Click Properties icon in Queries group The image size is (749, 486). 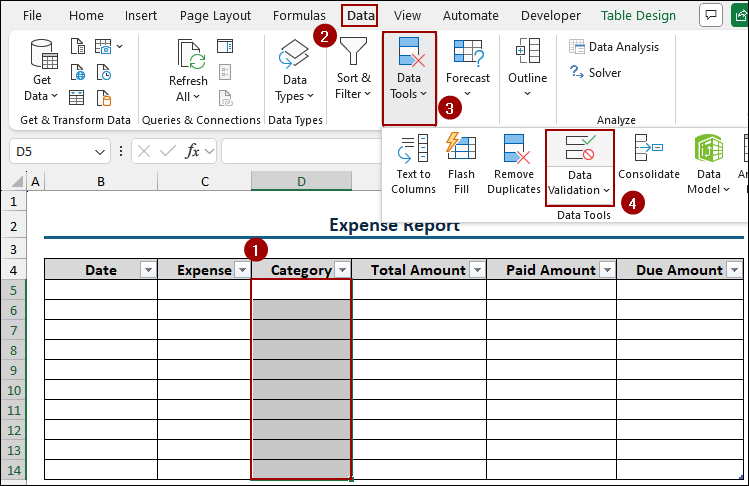point(225,72)
